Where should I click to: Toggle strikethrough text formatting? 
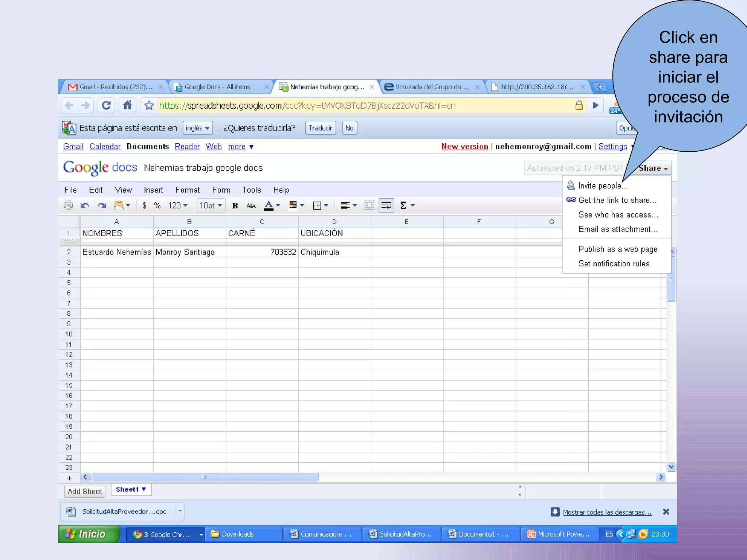tap(251, 205)
